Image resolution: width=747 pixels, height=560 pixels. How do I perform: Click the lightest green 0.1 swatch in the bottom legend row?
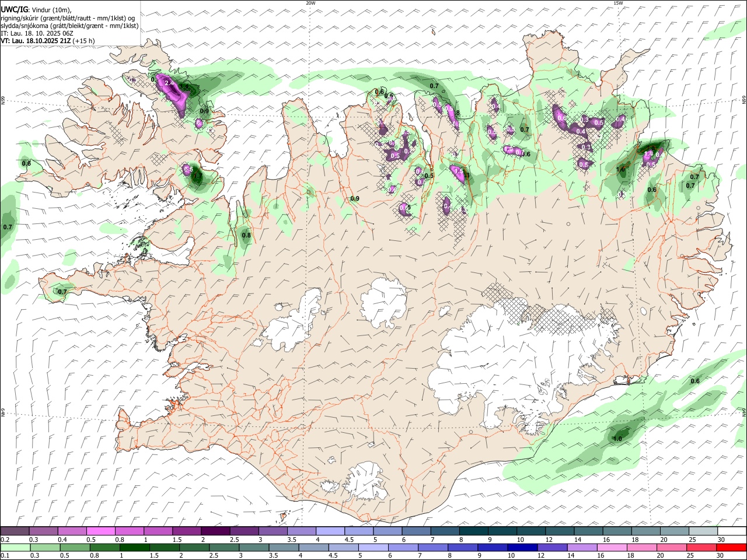point(15,547)
